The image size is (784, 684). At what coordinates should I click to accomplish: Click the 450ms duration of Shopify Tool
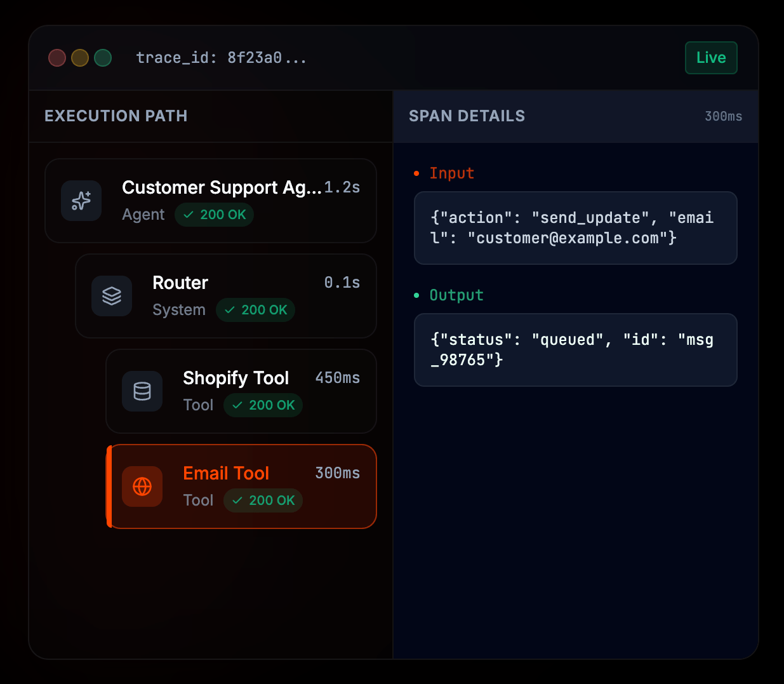(x=338, y=378)
